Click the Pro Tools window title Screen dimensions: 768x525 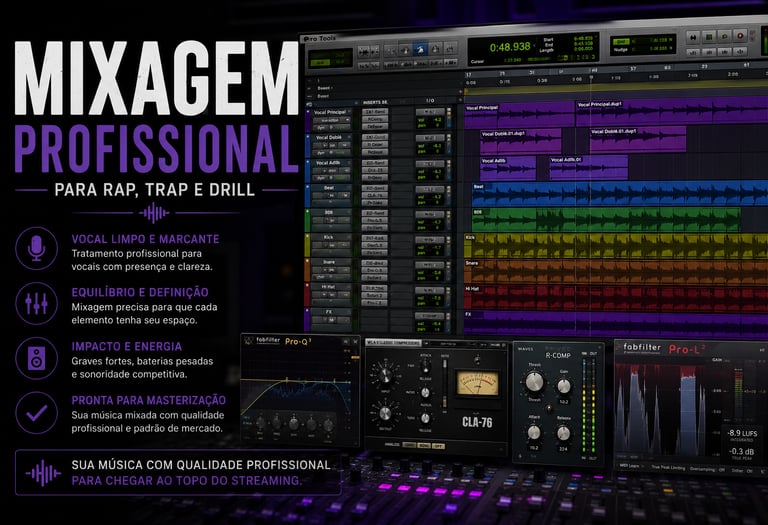(x=318, y=38)
